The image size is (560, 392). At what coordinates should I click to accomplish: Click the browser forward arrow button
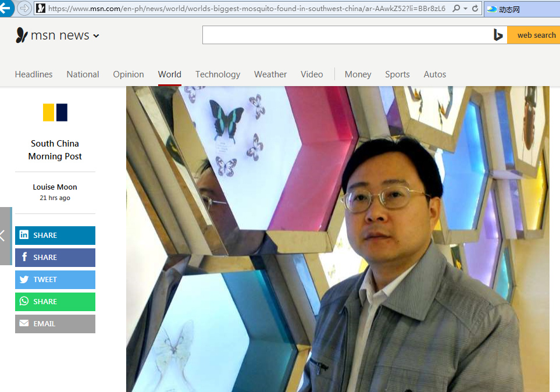tap(24, 8)
